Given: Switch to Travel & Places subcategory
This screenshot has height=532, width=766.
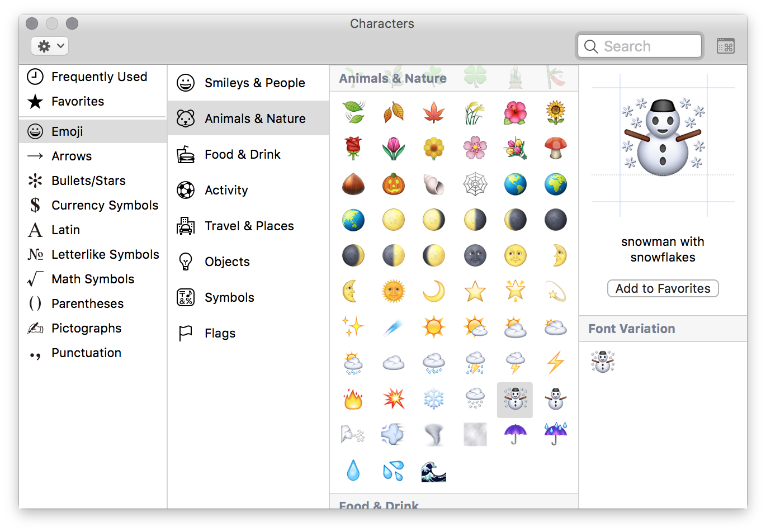Looking at the screenshot, I should click(248, 226).
